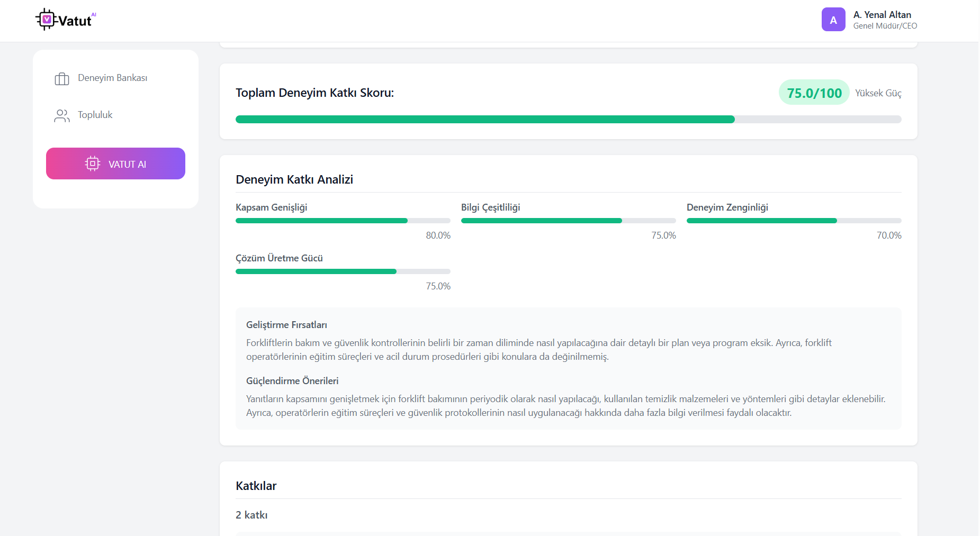Viewport: 980px width, 536px height.
Task: Open A. Yenal Altan profile name
Action: (882, 15)
